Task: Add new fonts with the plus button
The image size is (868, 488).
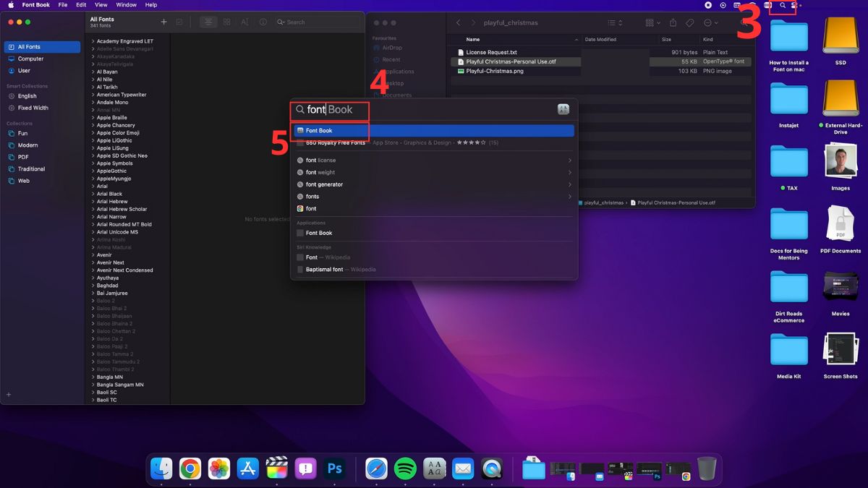Action: [x=164, y=22]
